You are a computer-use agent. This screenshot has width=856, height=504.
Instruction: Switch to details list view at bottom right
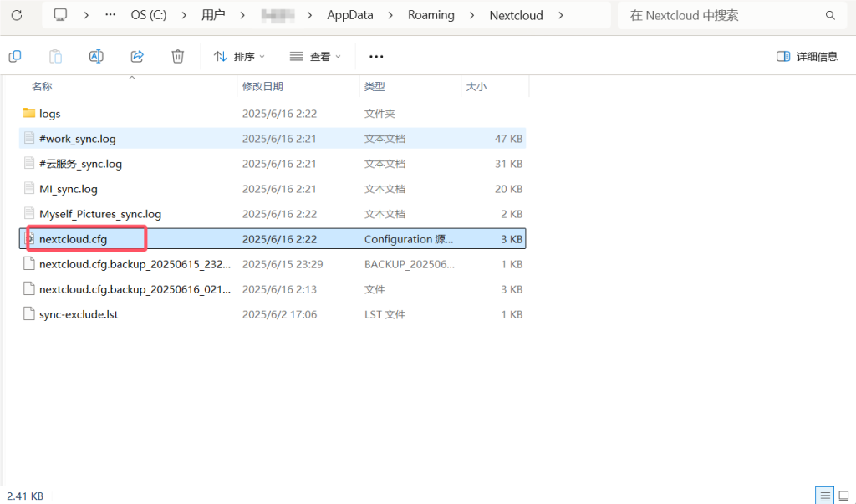click(823, 496)
